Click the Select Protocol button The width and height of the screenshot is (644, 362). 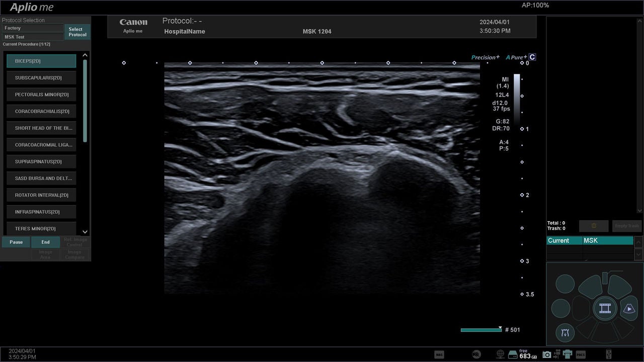pyautogui.click(x=77, y=32)
